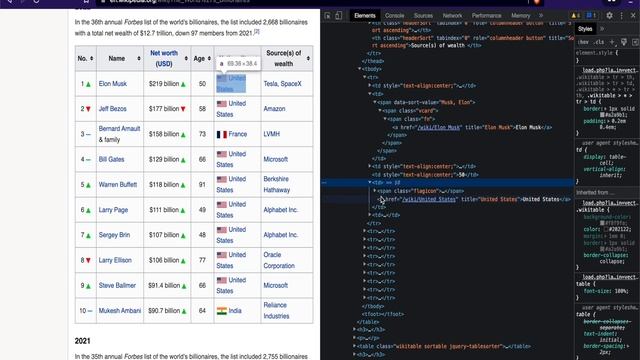Open the Berkshire Hathaway link

coord(276,184)
